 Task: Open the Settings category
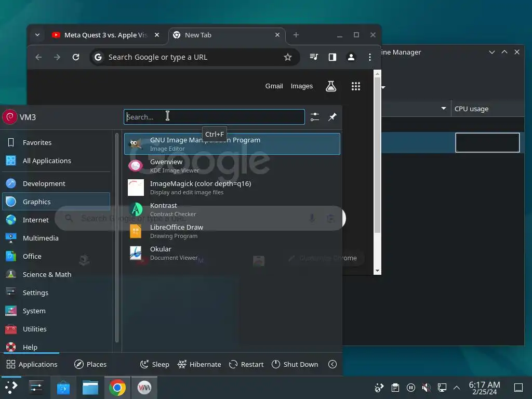[56, 292]
